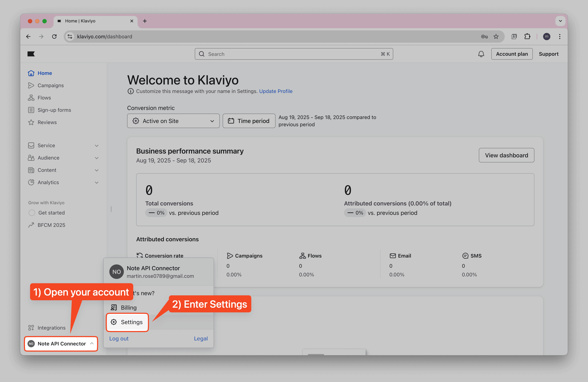Viewport: 588px width, 382px height.
Task: Click the Klaviyo flag logo
Action: point(31,54)
